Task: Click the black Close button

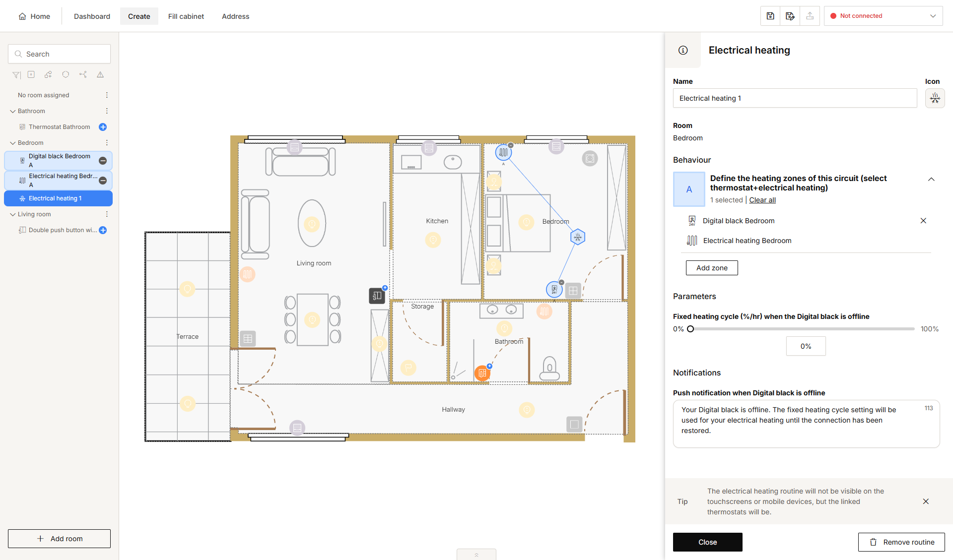Action: pyautogui.click(x=708, y=542)
